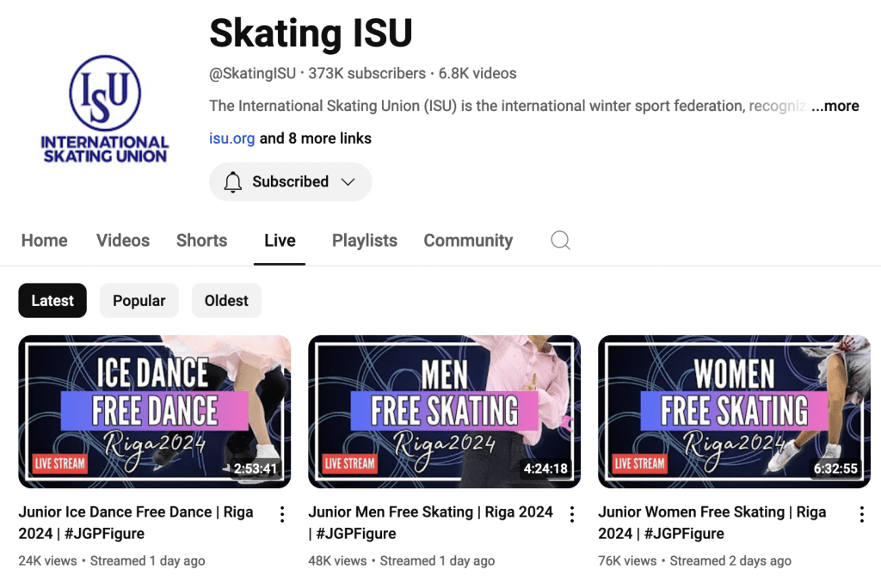Click the 373K subscribers text
881x588 pixels.
(367, 74)
